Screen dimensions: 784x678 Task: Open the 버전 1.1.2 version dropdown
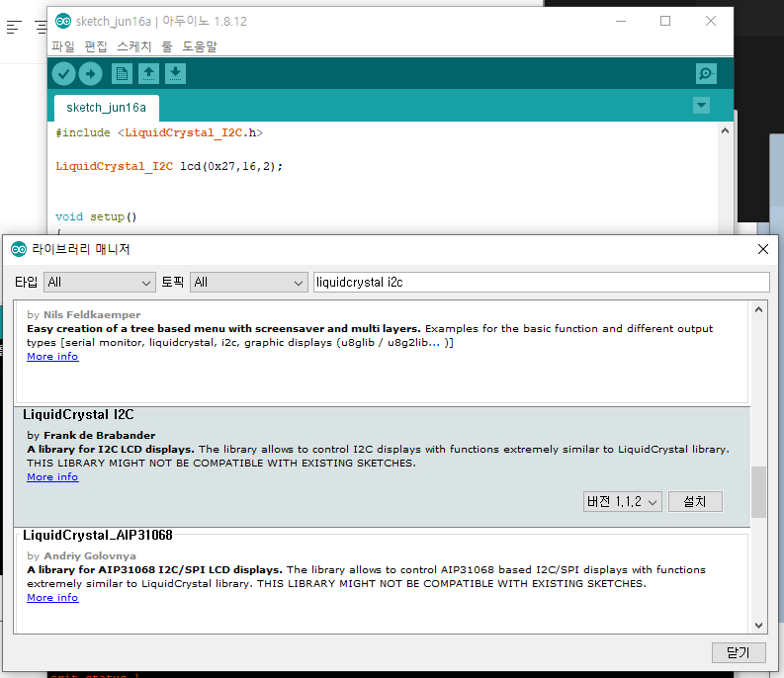click(623, 501)
